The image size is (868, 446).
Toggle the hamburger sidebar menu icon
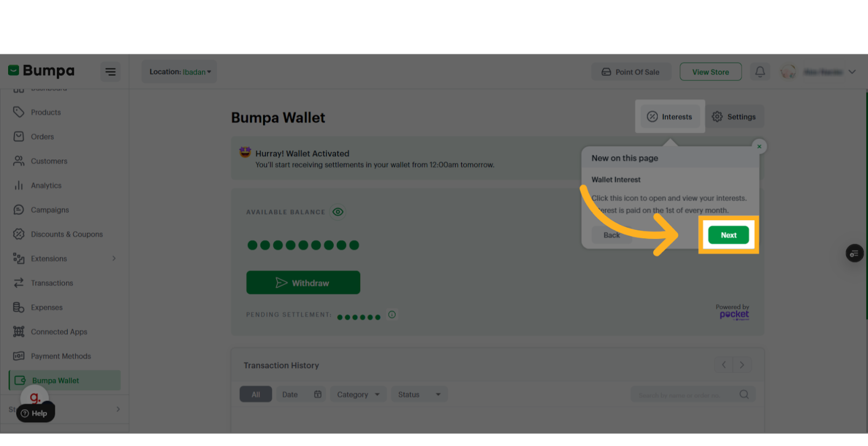coord(110,72)
